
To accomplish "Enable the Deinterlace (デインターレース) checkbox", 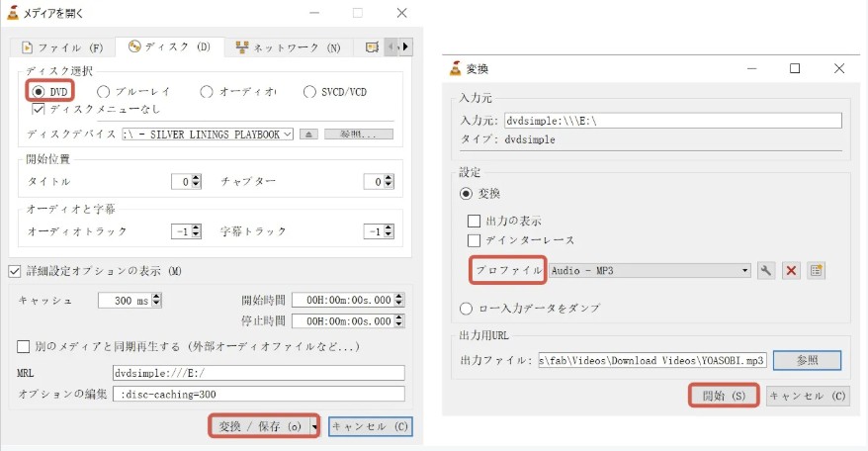I will tap(474, 240).
